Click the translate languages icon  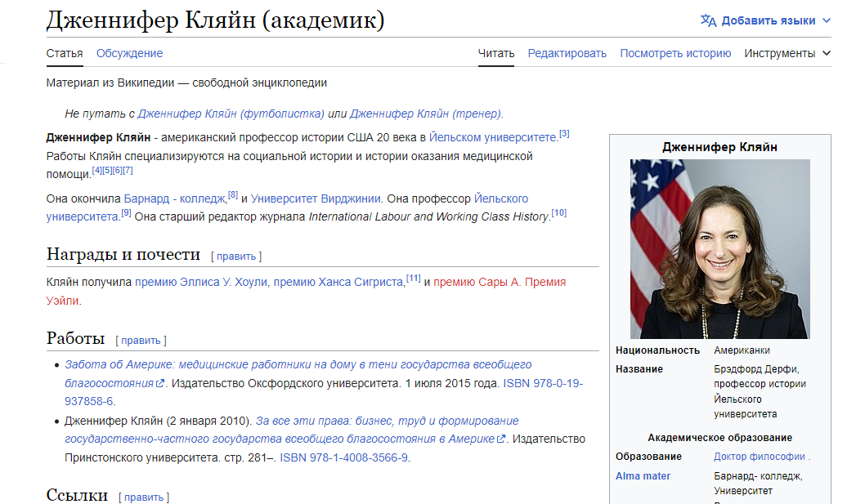coord(708,20)
